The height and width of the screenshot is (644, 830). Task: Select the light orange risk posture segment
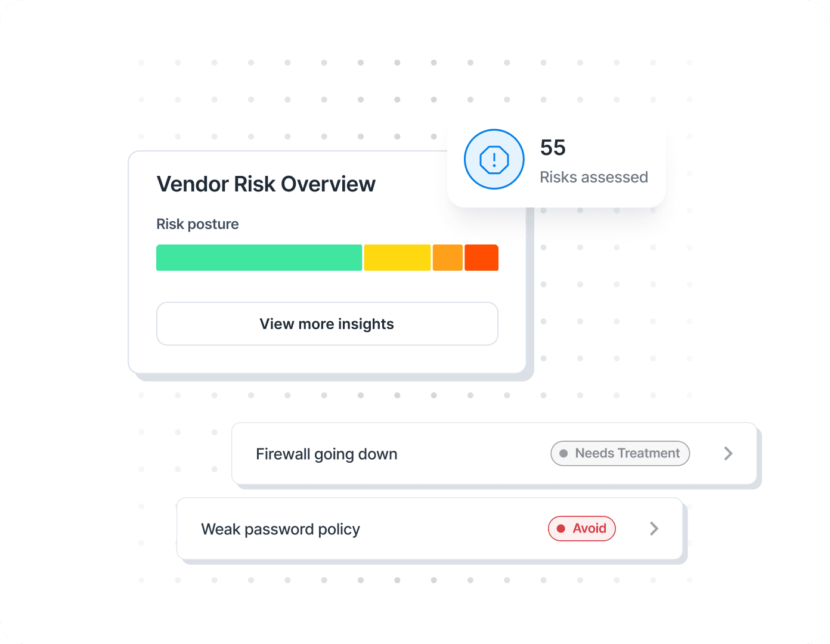[x=447, y=258]
